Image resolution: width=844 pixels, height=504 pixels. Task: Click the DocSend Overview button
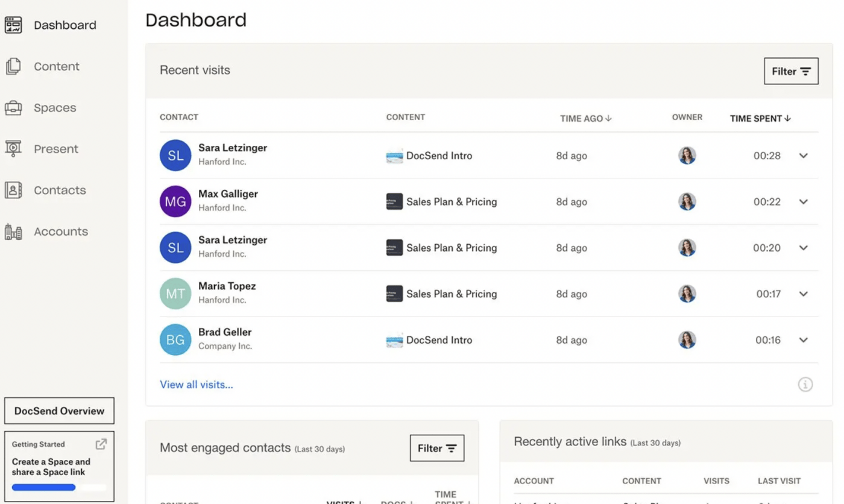point(59,411)
